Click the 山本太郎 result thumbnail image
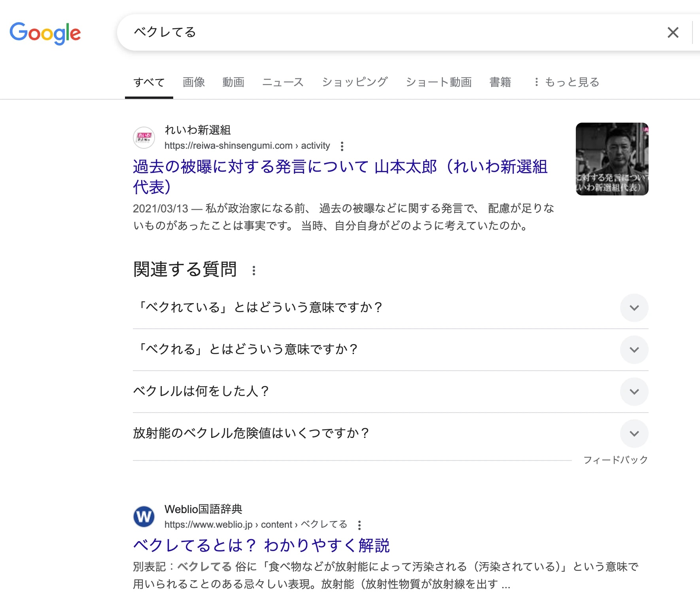Image resolution: width=700 pixels, height=610 pixels. [612, 159]
